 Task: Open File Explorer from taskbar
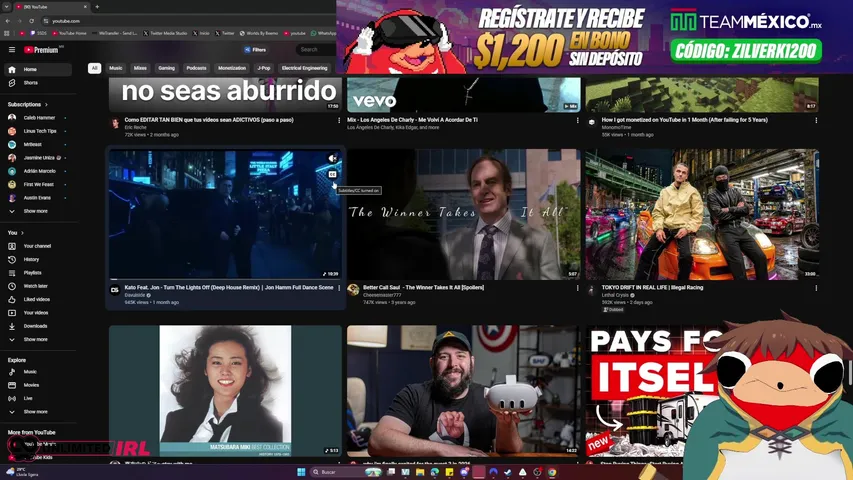point(420,472)
